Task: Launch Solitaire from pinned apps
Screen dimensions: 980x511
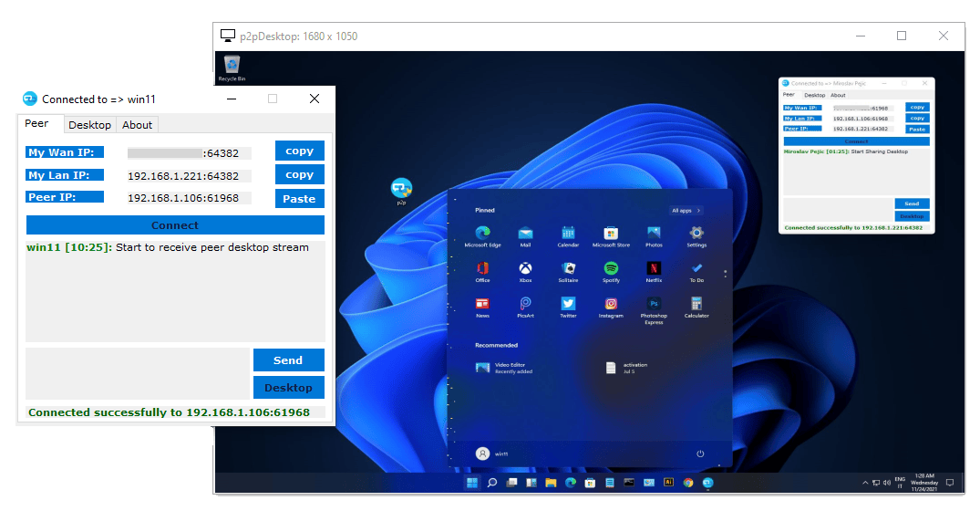Action: [x=568, y=272]
